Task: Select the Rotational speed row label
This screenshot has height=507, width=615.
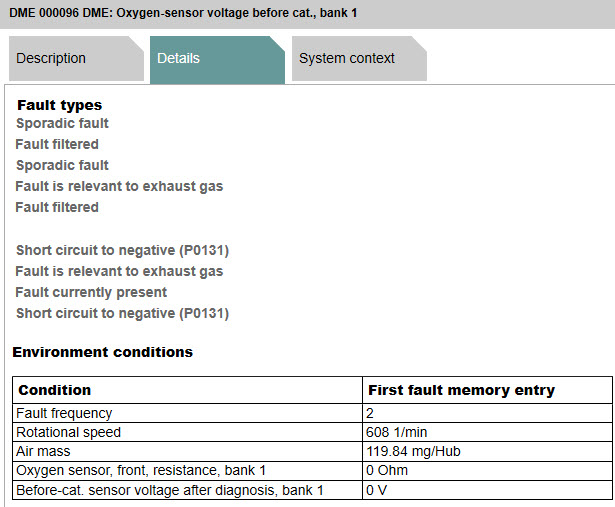Action: [x=68, y=432]
